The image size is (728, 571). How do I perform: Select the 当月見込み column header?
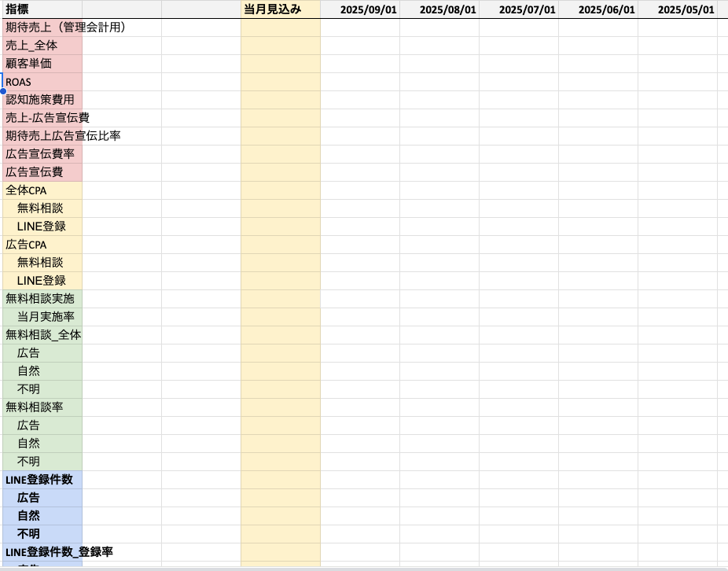coord(281,9)
